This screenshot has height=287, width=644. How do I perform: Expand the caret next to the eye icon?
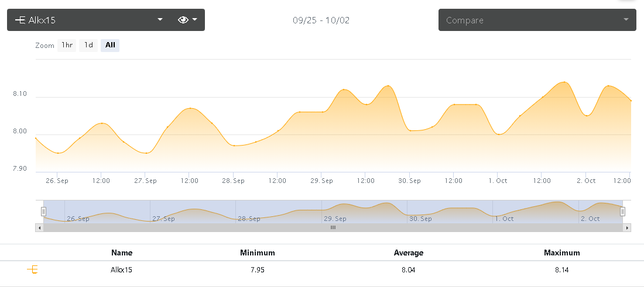(195, 20)
